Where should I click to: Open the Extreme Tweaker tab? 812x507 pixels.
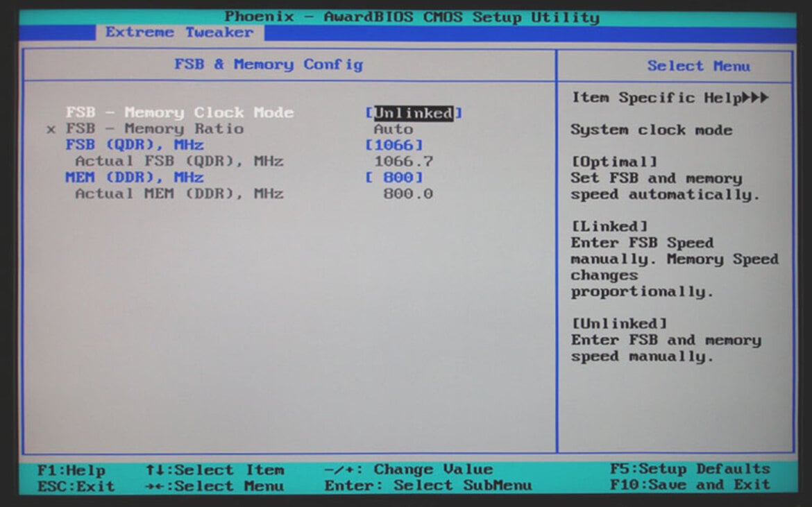click(x=180, y=32)
